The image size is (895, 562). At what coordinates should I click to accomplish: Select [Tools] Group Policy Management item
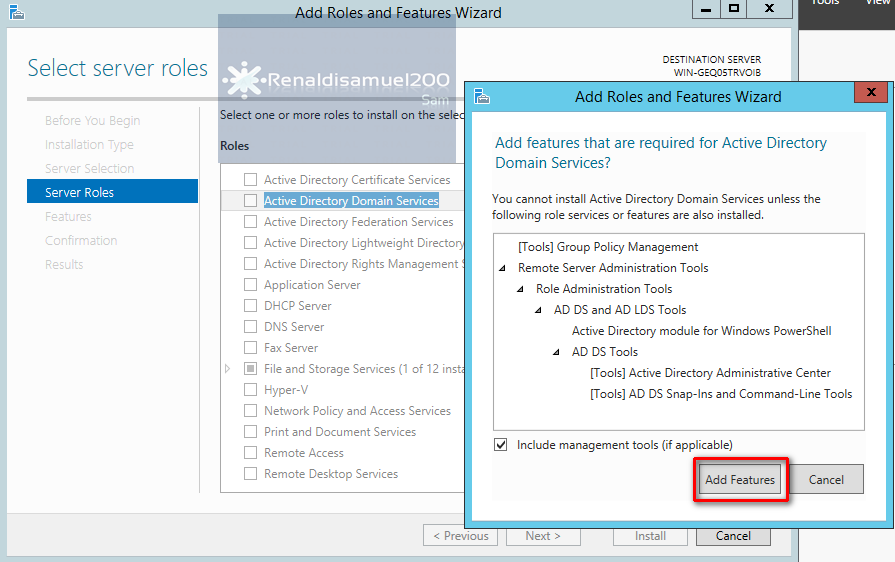pos(608,246)
